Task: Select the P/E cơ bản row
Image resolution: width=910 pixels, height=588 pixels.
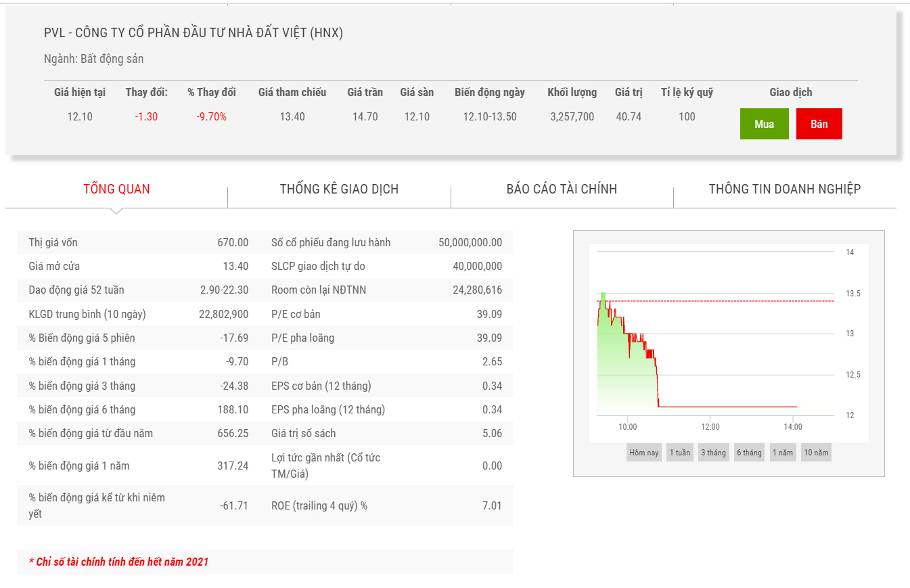Action: pos(386,314)
